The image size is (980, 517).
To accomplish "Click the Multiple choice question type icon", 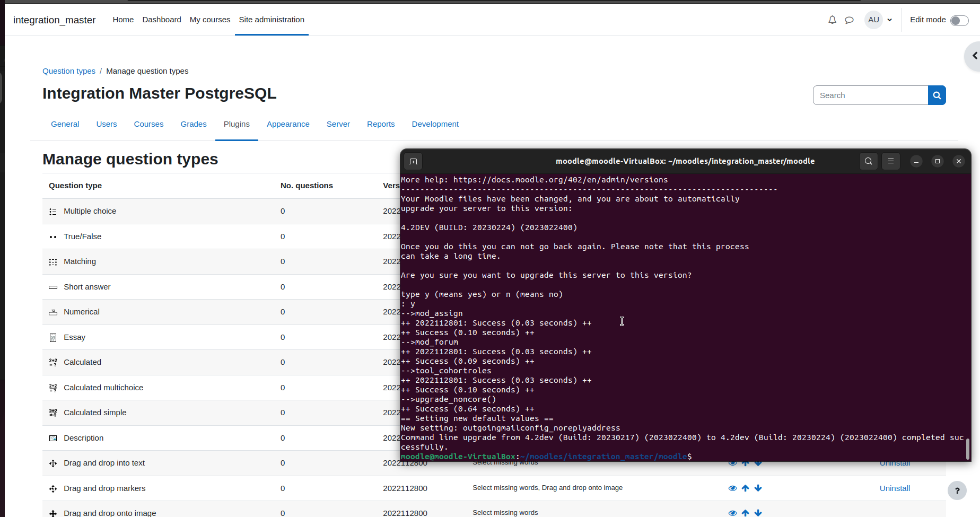I will tap(53, 212).
